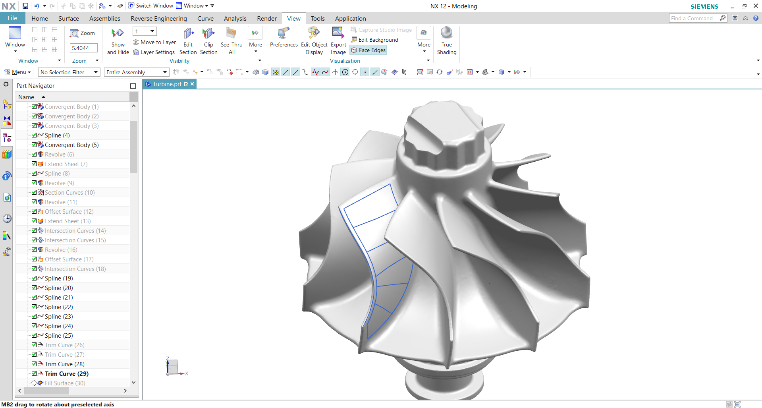
Task: Open Layer Settings
Action: 154,52
